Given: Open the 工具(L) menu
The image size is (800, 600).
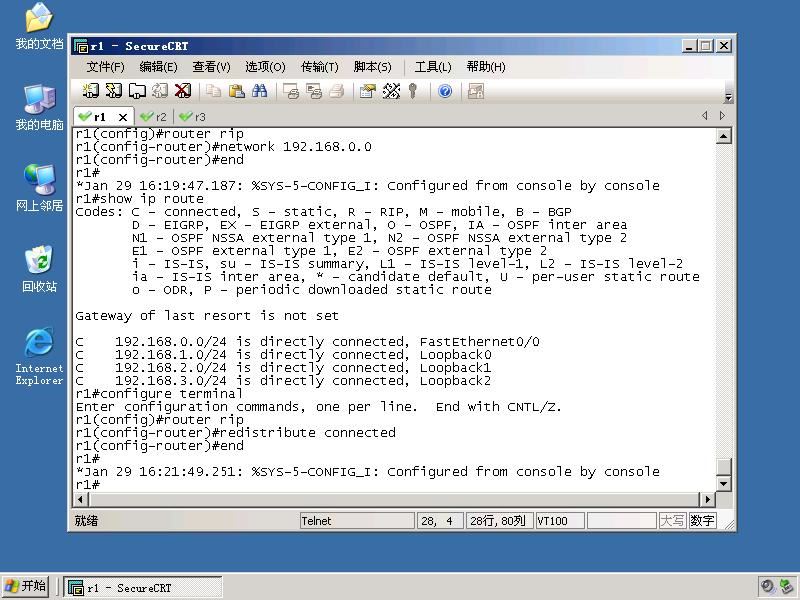Looking at the screenshot, I should [x=433, y=67].
